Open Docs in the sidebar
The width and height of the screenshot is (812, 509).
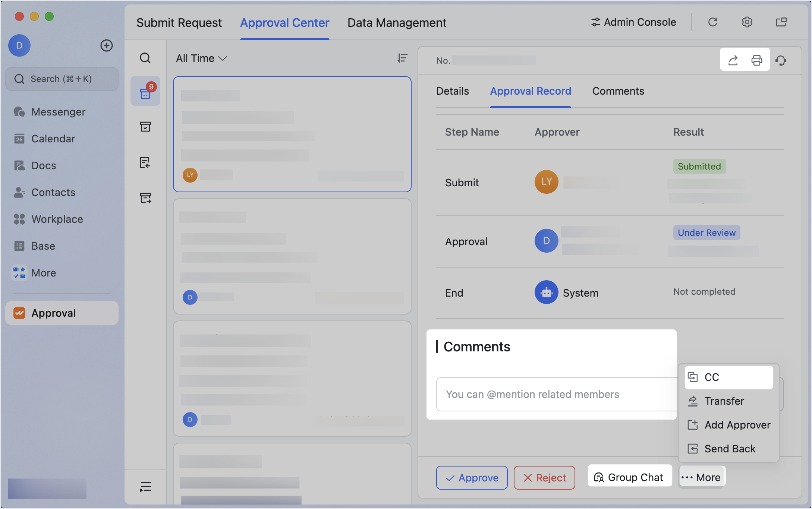click(62, 165)
